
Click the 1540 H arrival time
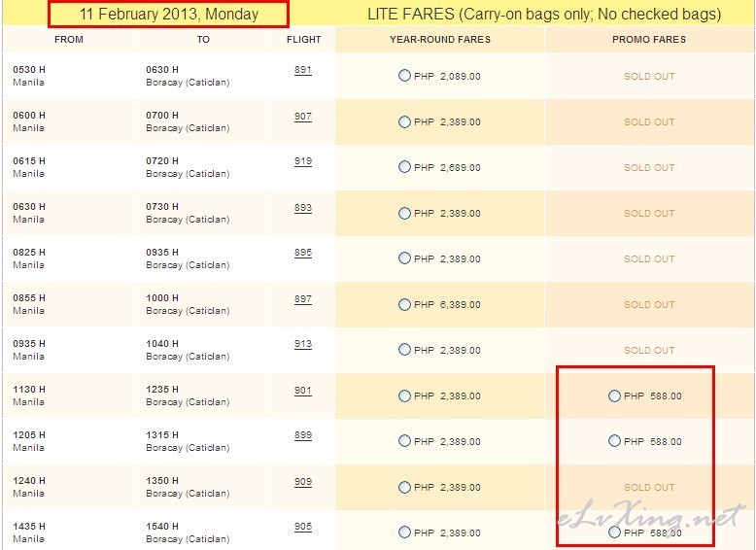tap(162, 526)
